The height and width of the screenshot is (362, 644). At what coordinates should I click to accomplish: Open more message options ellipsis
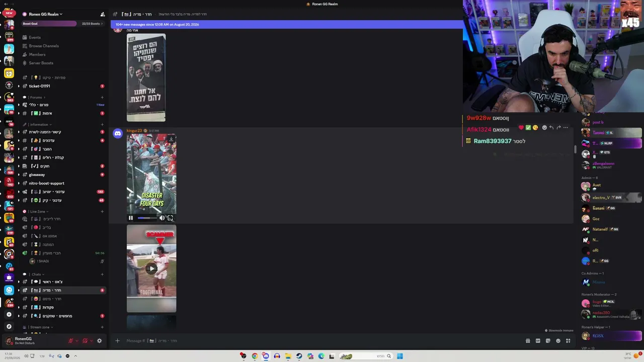(x=566, y=128)
